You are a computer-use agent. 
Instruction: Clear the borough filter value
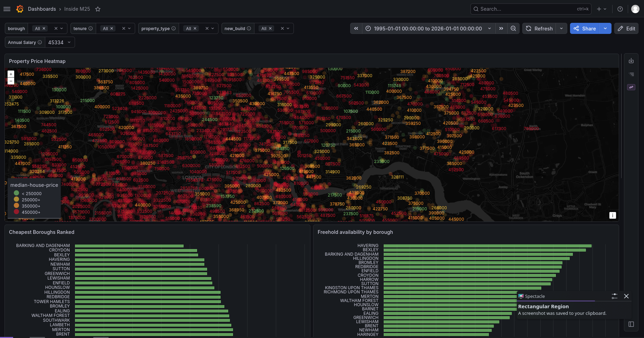click(56, 28)
